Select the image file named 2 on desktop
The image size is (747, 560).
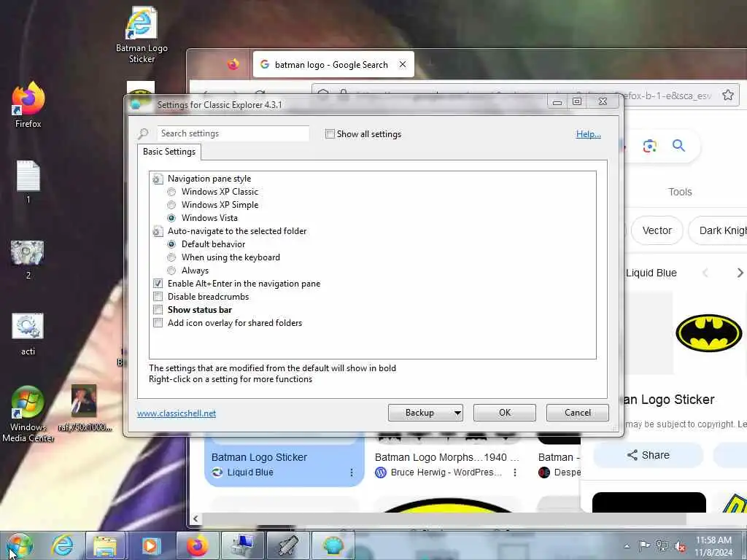coord(28,260)
